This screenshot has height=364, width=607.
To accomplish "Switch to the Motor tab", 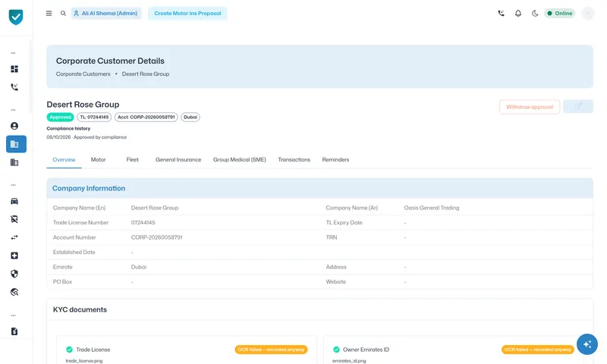I will [x=99, y=160].
